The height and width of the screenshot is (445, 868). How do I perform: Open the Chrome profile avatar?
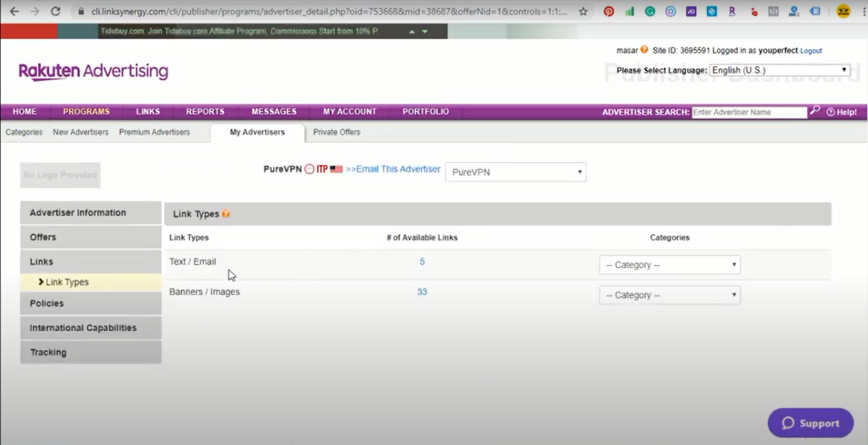tap(843, 12)
